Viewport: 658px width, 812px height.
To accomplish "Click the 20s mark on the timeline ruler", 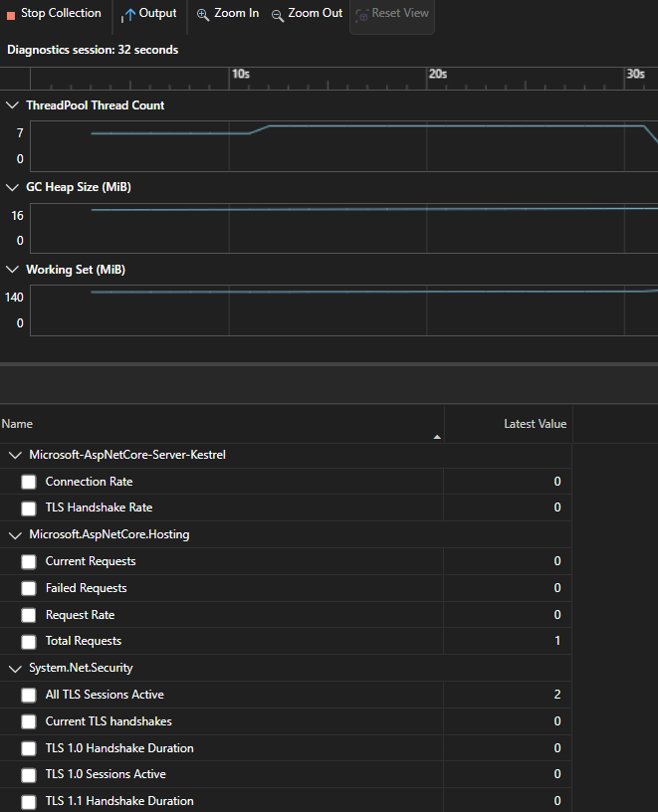I will point(438,74).
